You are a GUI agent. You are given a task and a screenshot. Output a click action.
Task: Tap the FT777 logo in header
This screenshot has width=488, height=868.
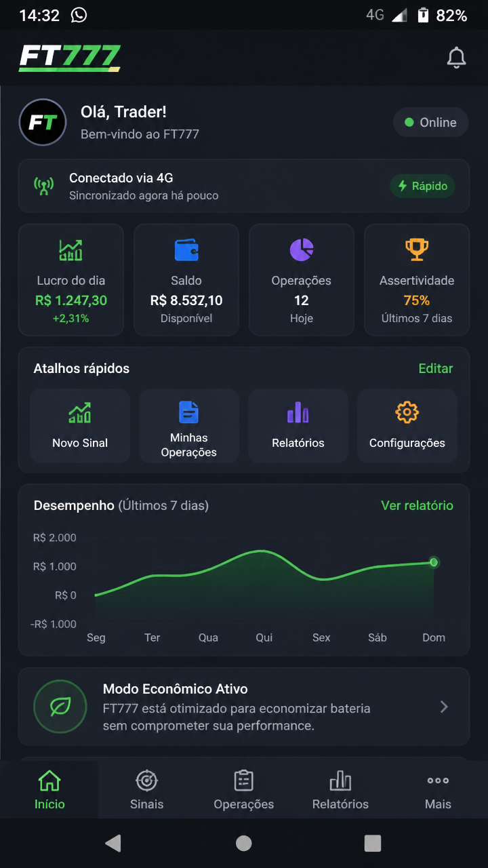tap(70, 58)
